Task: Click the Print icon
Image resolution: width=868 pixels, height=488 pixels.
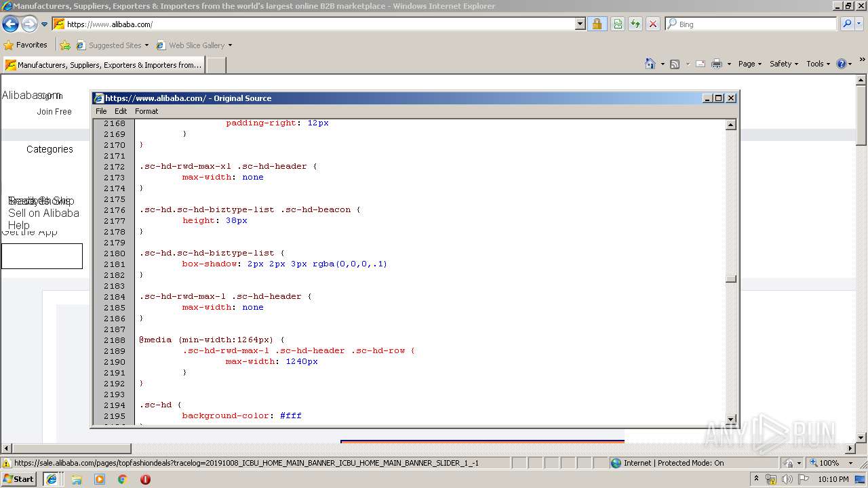Action: coord(717,64)
